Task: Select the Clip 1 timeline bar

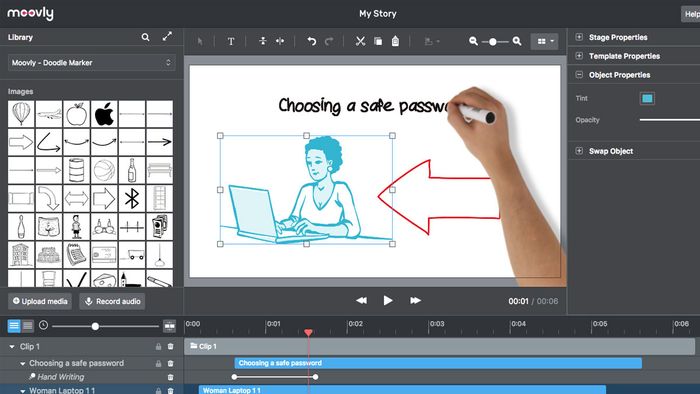Action: (440, 346)
